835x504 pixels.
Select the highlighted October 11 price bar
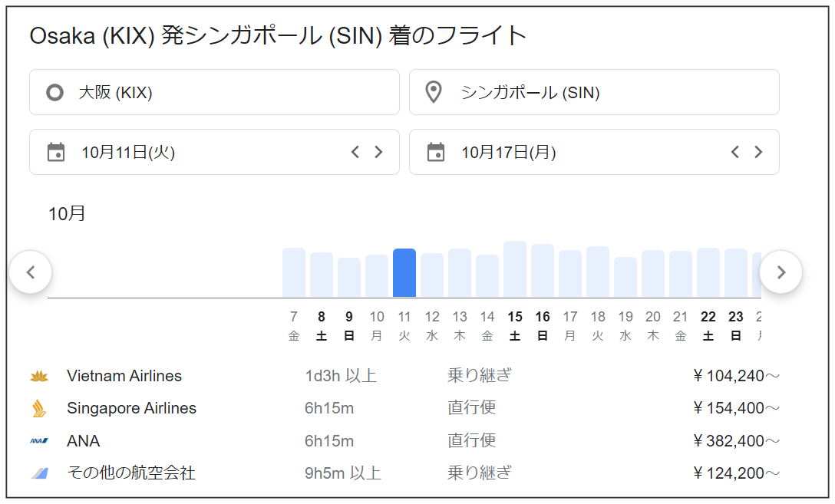coord(404,273)
